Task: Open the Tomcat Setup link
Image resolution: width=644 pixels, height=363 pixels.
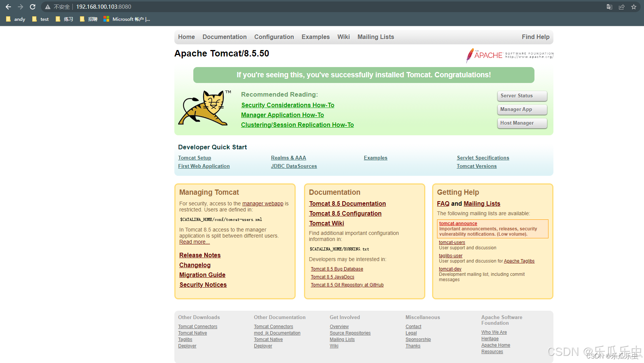Action: [x=194, y=158]
